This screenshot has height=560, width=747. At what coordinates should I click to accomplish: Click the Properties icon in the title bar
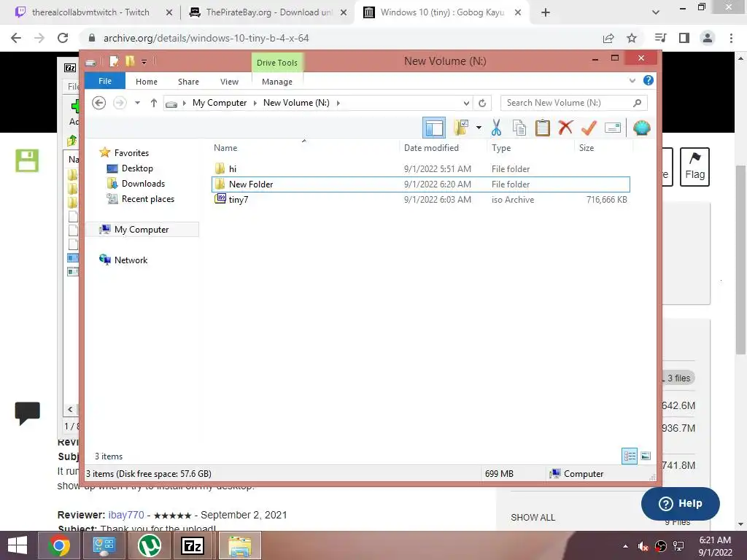pyautogui.click(x=115, y=61)
